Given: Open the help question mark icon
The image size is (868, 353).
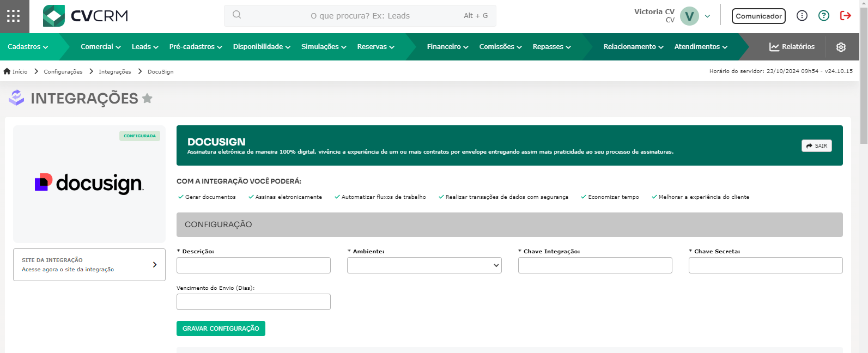Looking at the screenshot, I should point(824,16).
